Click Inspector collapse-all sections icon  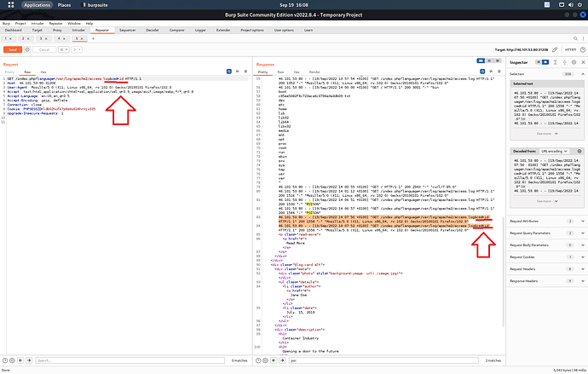tap(564, 62)
